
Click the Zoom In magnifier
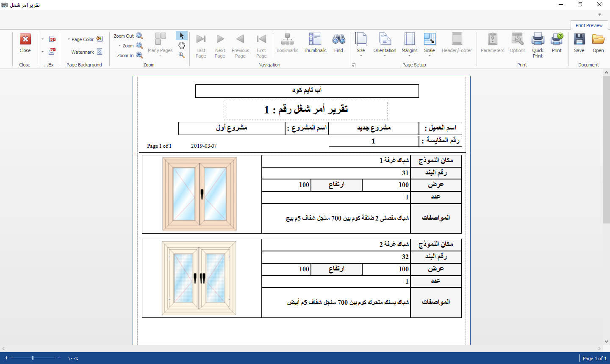point(139,55)
